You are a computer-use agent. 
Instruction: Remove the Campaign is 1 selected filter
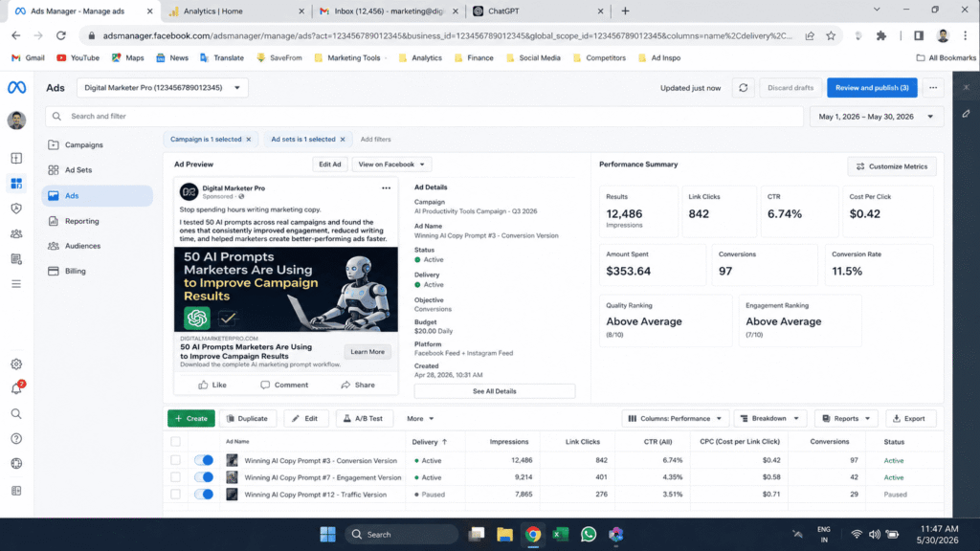coord(249,140)
